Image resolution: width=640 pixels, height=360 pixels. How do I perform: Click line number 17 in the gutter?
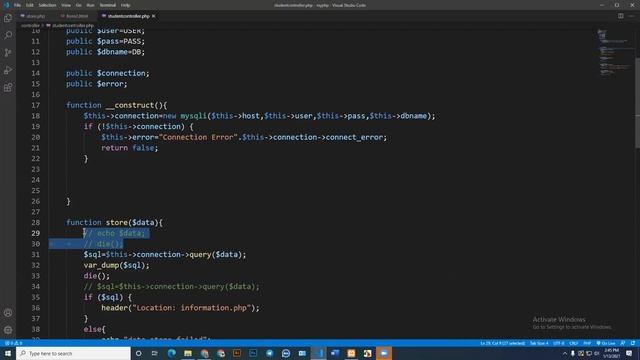[x=36, y=105]
